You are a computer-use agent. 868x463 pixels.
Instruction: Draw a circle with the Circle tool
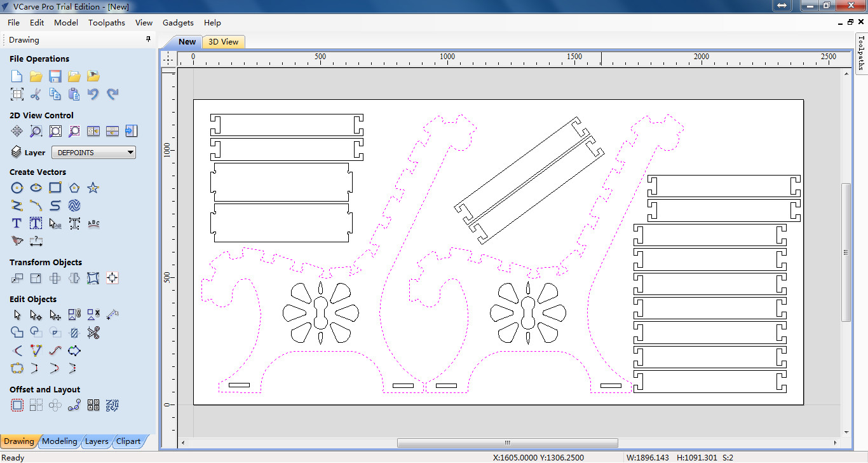pos(17,188)
